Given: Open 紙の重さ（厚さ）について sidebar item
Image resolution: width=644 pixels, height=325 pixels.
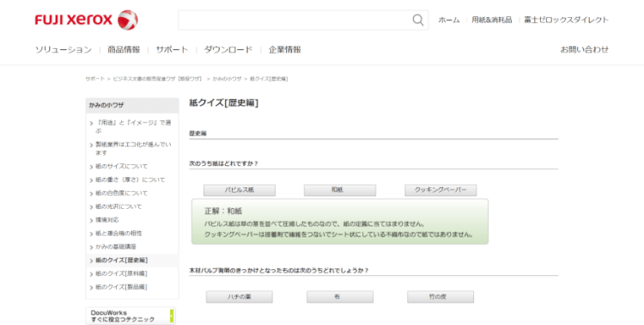Looking at the screenshot, I should 130,180.
